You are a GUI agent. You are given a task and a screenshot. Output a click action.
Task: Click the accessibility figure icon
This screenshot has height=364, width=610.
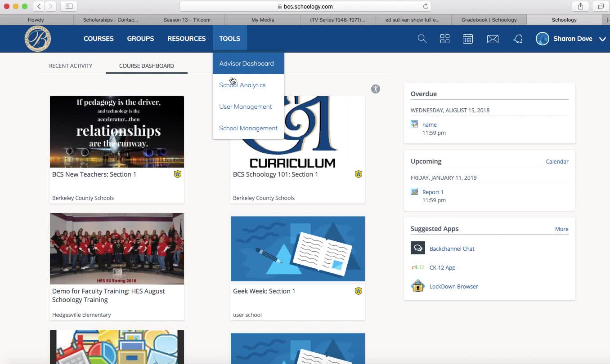(376, 89)
